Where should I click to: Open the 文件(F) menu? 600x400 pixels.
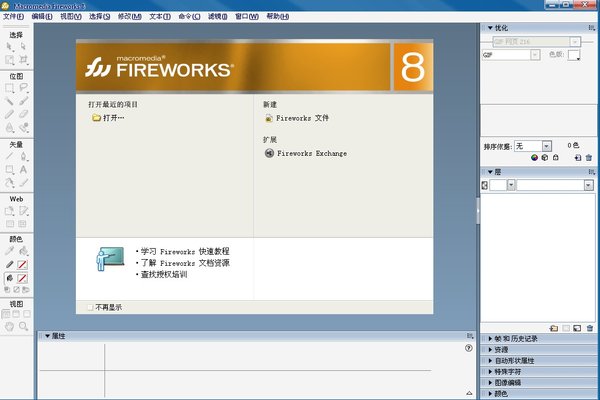coord(13,16)
